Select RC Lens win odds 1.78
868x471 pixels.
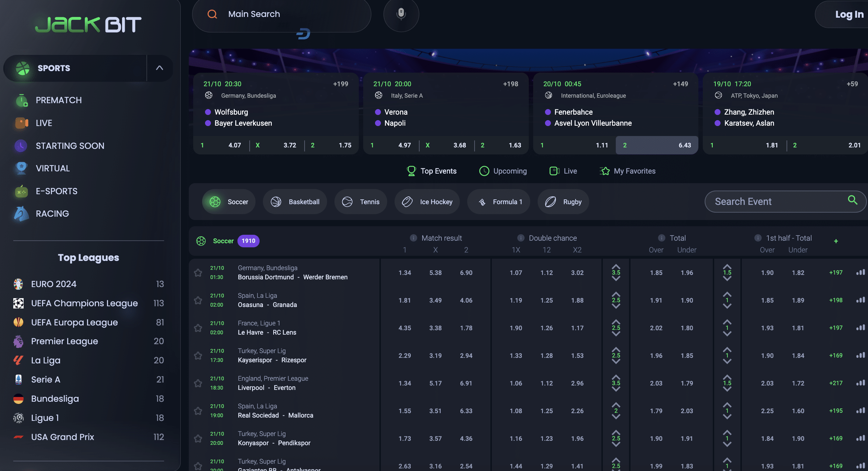click(466, 328)
